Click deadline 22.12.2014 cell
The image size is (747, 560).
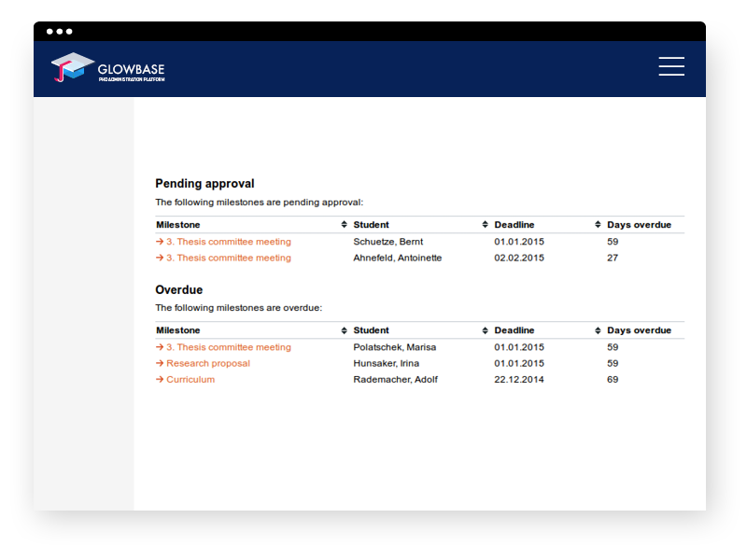click(x=519, y=380)
